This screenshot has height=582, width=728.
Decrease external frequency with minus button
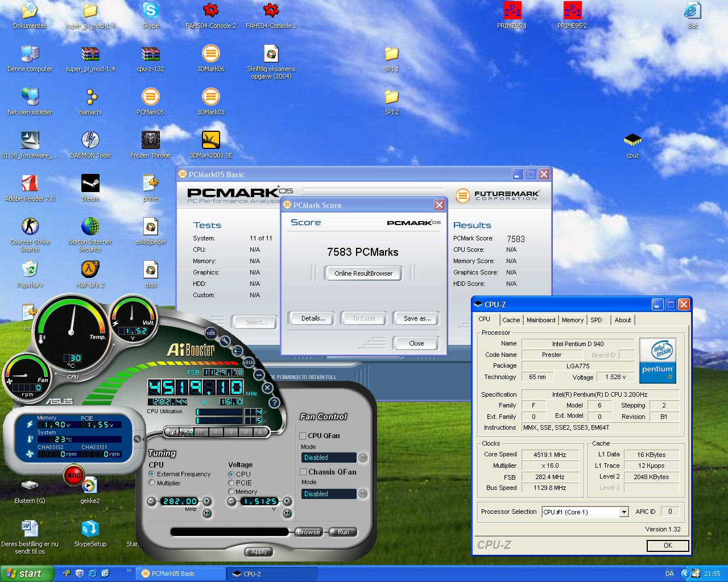(151, 501)
